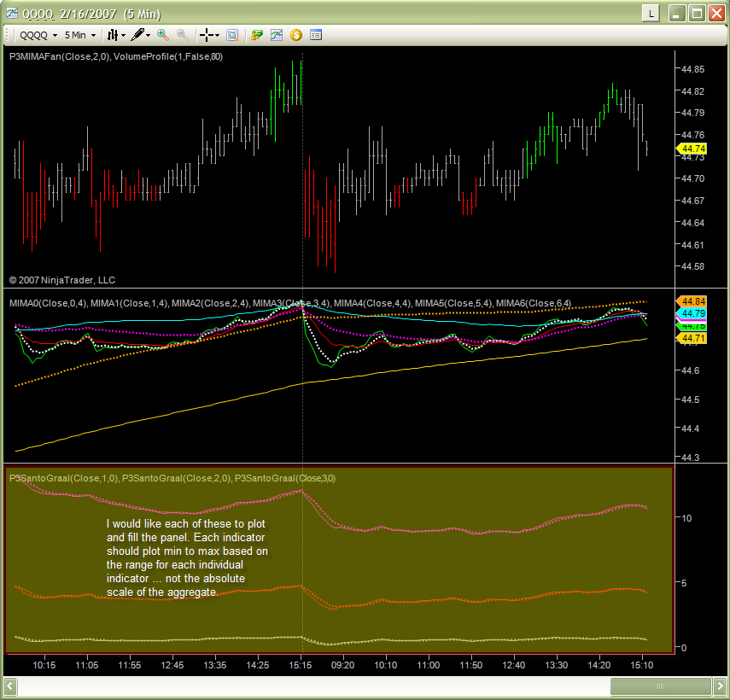730x700 pixels.
Task: Click the 10:15 time axis label
Action: click(44, 665)
